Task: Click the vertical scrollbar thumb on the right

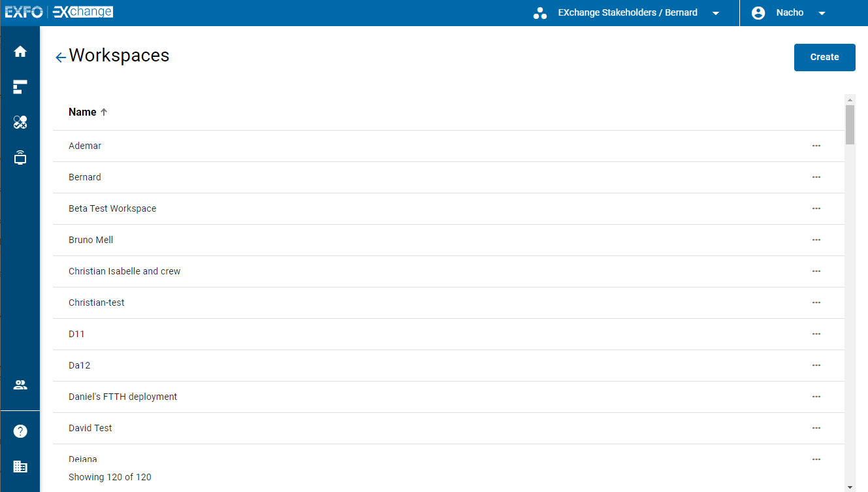Action: [850, 124]
